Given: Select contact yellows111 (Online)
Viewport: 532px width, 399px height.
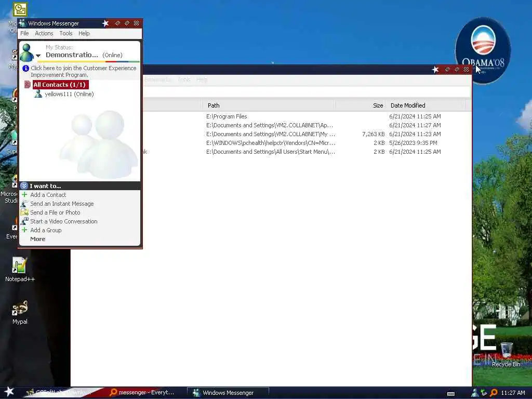Looking at the screenshot, I should click(x=69, y=94).
